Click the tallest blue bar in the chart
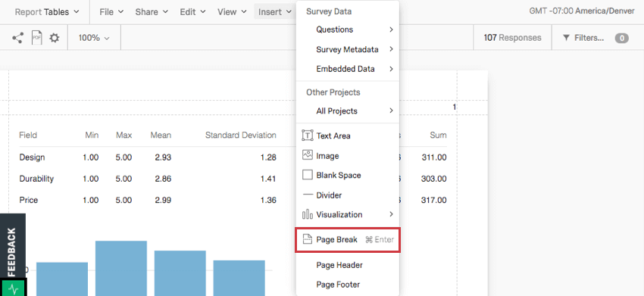644x296 pixels. [121, 268]
